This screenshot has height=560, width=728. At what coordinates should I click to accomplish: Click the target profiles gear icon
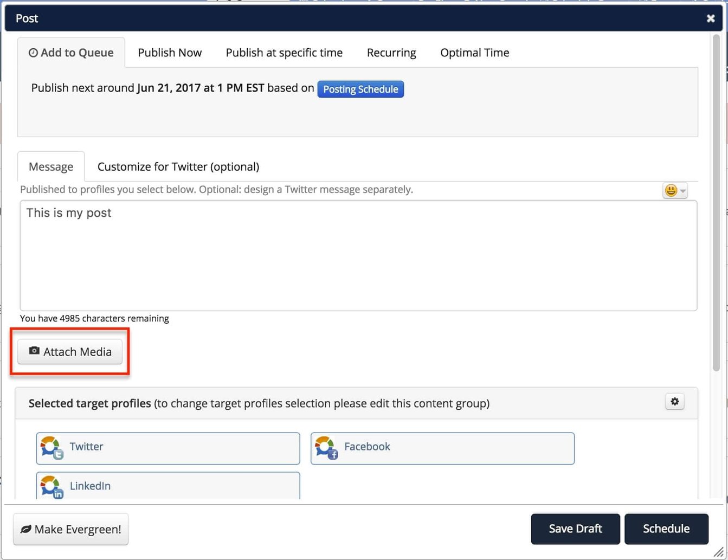tap(675, 402)
